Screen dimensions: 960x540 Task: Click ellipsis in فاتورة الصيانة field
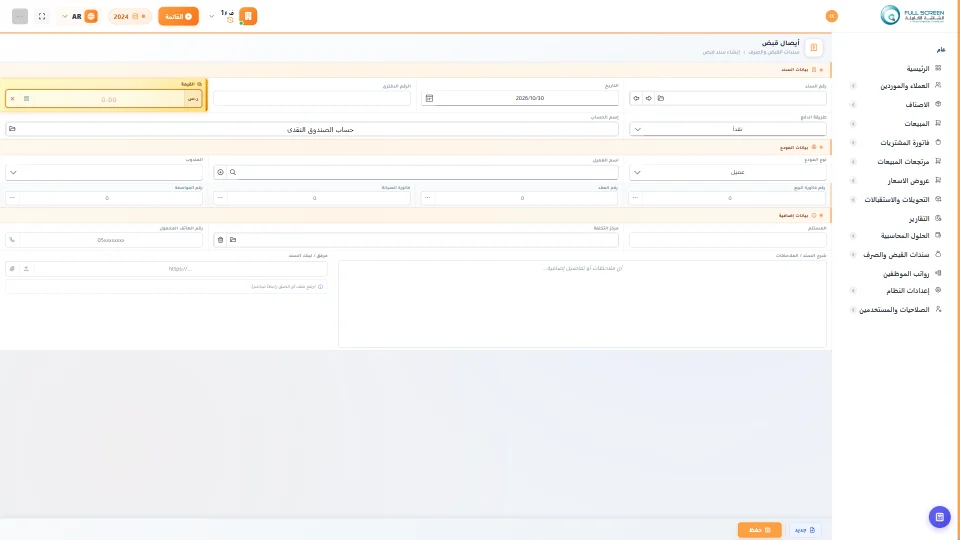point(220,198)
